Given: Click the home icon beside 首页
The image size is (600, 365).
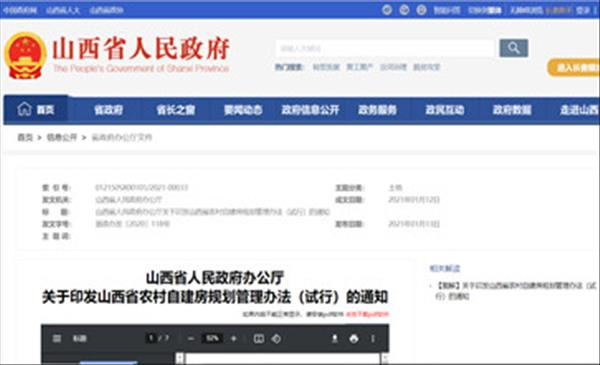Looking at the screenshot, I should tap(24, 109).
